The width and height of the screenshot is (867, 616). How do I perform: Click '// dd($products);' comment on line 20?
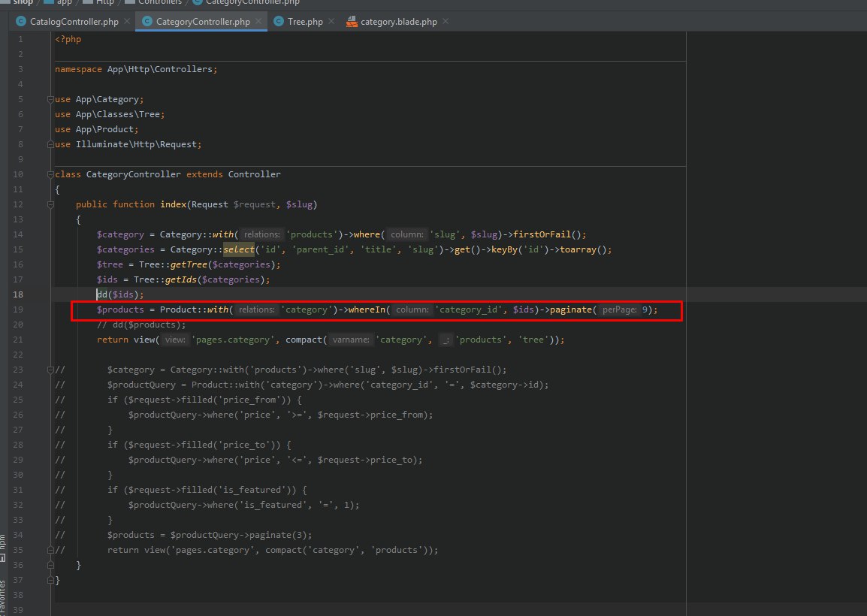click(141, 325)
